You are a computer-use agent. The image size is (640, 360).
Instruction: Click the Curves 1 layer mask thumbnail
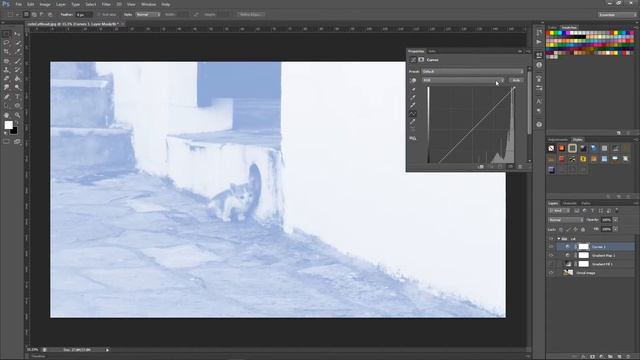click(x=584, y=247)
